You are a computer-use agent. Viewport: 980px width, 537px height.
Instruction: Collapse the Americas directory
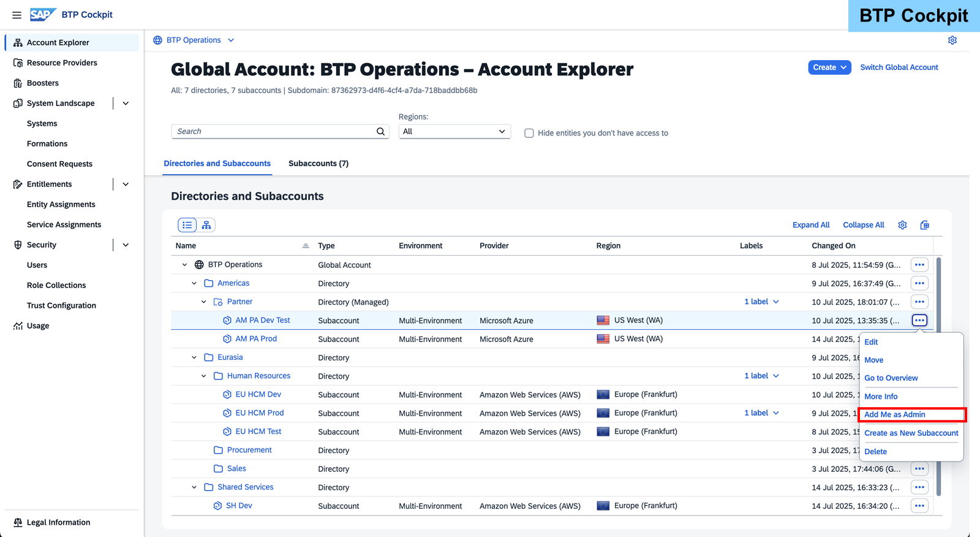coord(194,283)
